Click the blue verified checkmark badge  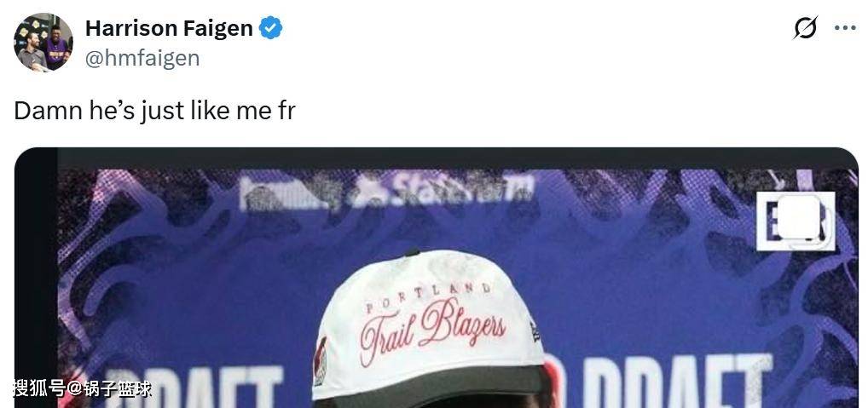coord(270,27)
